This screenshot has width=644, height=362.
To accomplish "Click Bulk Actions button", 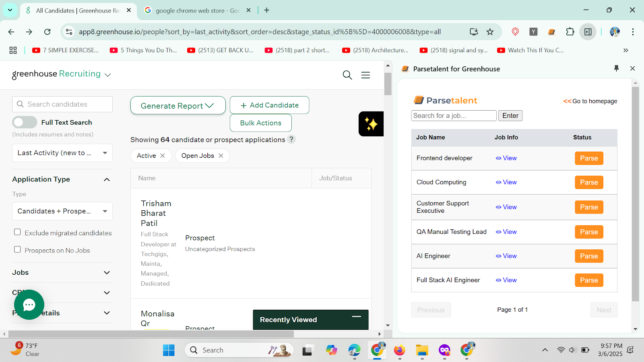I will (261, 123).
